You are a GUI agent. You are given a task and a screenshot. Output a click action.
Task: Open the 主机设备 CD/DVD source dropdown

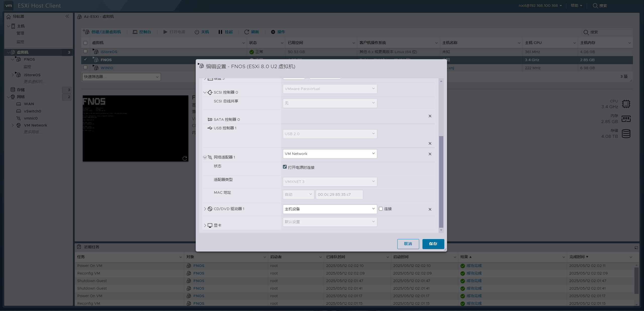point(330,209)
